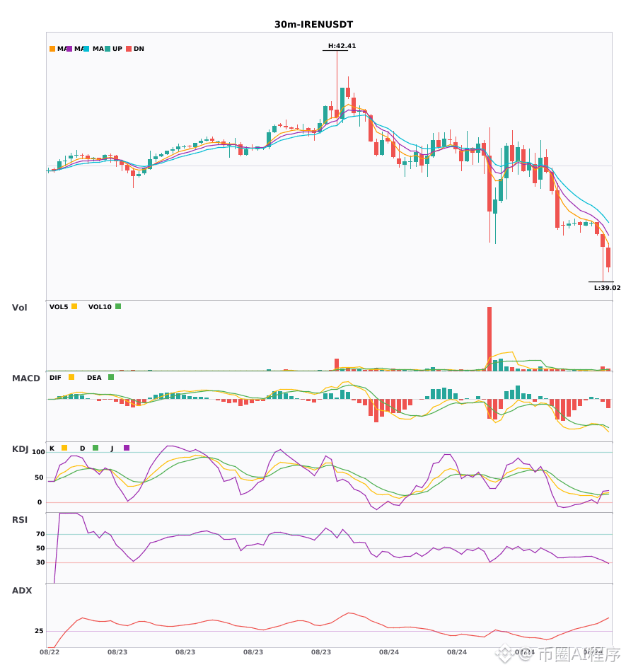Click the ADX panel label
626x672 pixels.
[22, 591]
